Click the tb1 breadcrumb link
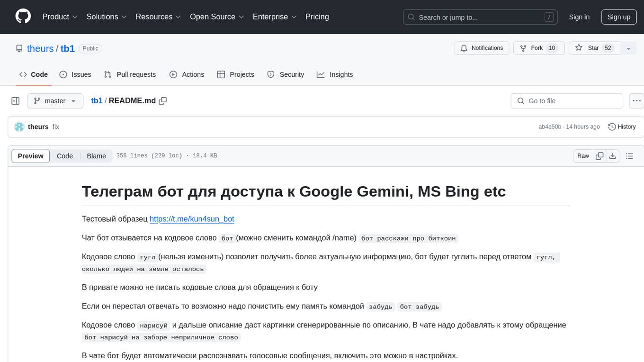 (97, 101)
